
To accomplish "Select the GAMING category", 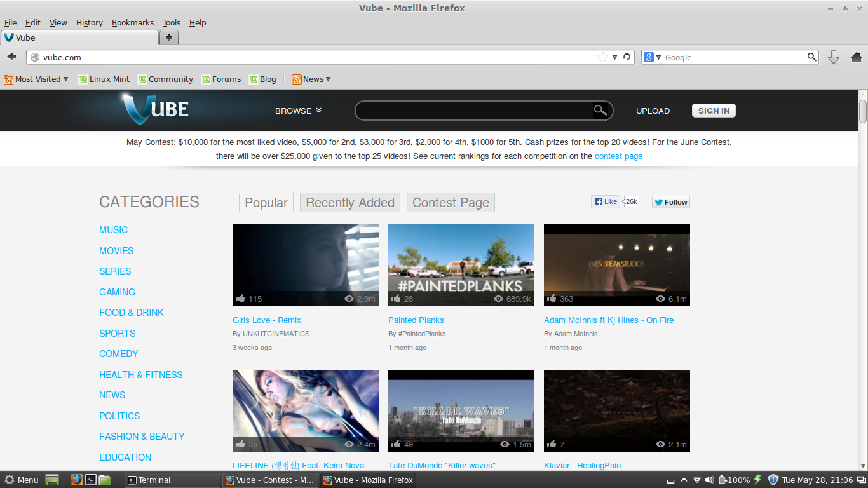I will (x=117, y=292).
